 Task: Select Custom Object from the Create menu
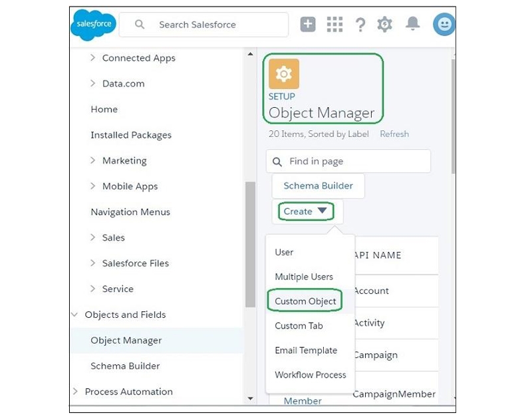[x=305, y=301]
